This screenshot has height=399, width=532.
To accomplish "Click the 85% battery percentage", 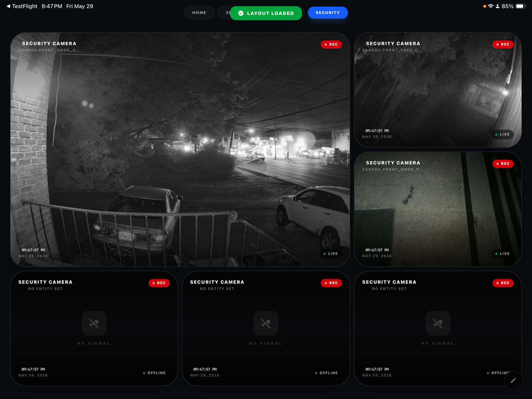I will pyautogui.click(x=507, y=6).
